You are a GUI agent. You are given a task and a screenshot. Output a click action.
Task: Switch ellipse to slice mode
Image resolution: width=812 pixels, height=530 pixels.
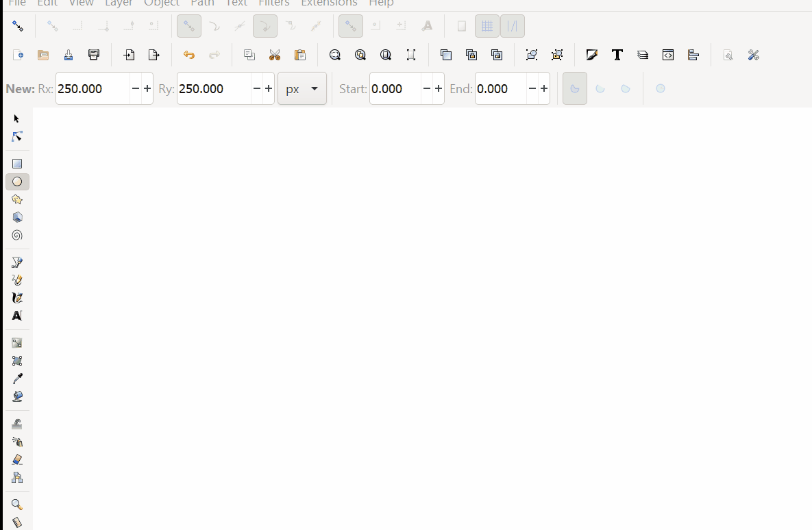(575, 88)
